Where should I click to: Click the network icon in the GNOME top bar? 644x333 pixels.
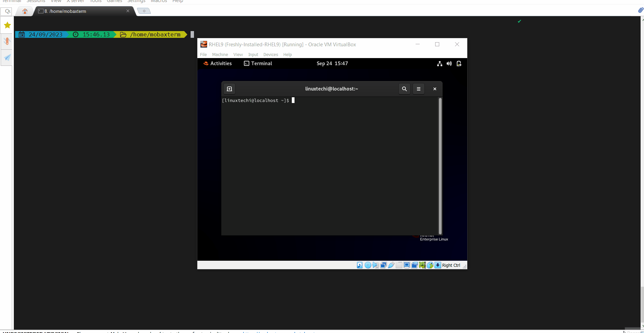(x=439, y=63)
